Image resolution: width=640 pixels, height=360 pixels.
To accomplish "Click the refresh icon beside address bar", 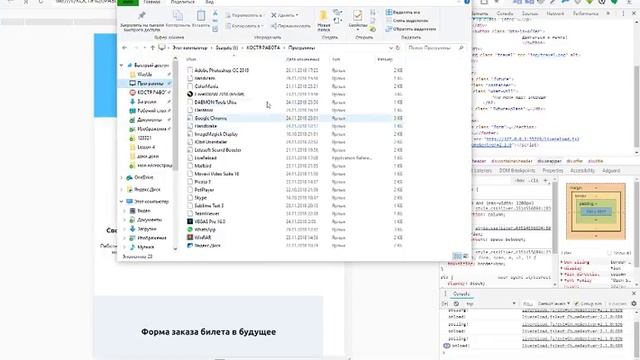I will coord(398,48).
